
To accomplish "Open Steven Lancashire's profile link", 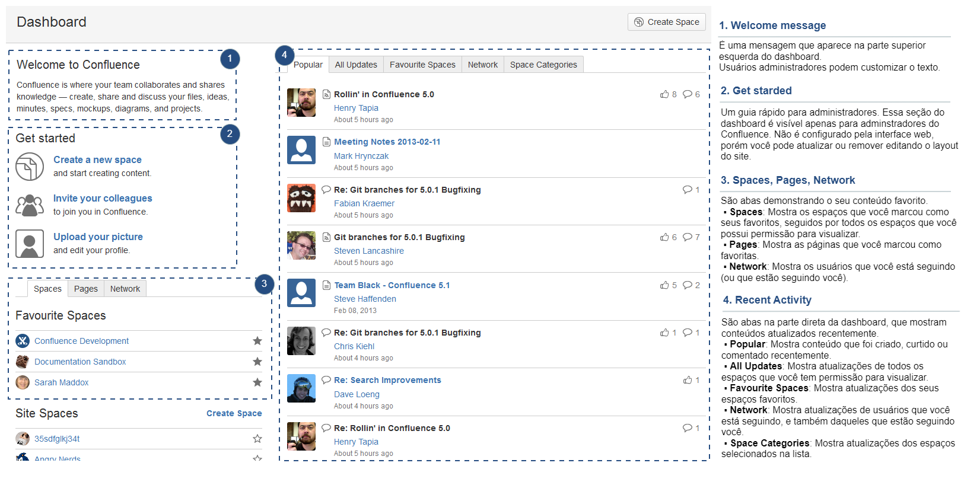I will (369, 251).
